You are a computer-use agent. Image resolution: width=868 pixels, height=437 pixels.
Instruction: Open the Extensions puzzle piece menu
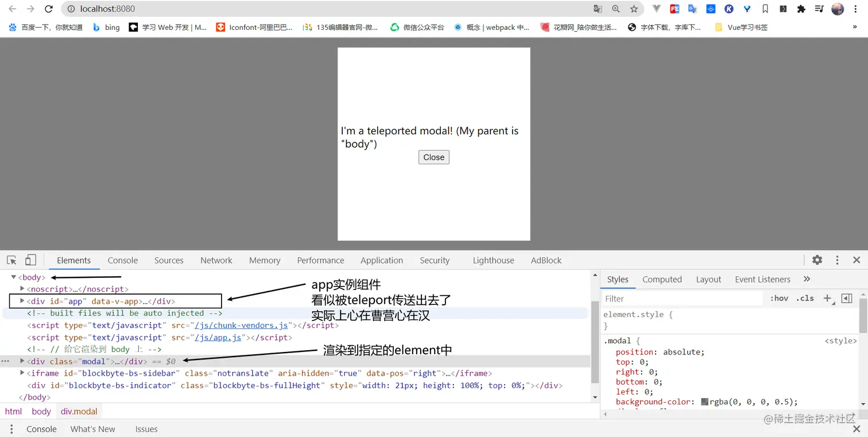(801, 9)
